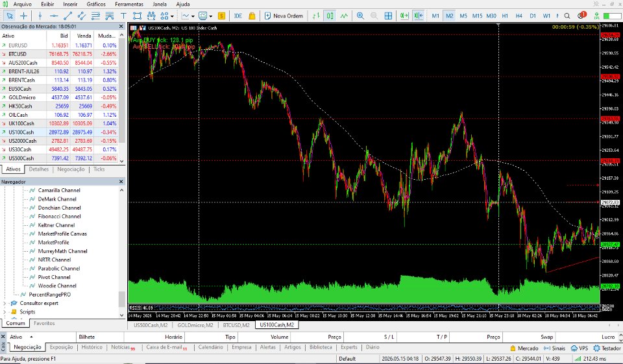Open the search magnifier in toolbar

pyautogui.click(x=567, y=16)
